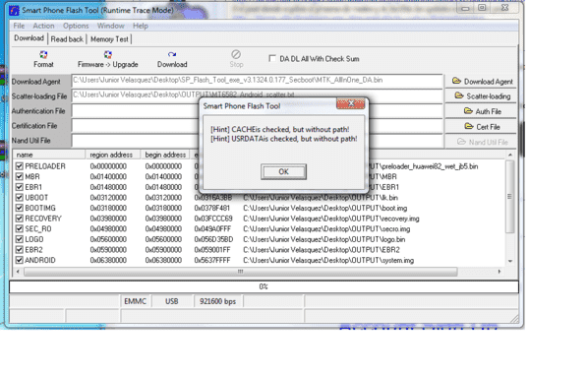Click the Smart Phone Flash Tool title icon
Image resolution: width=588 pixels, height=377 pixels.
coord(14,10)
